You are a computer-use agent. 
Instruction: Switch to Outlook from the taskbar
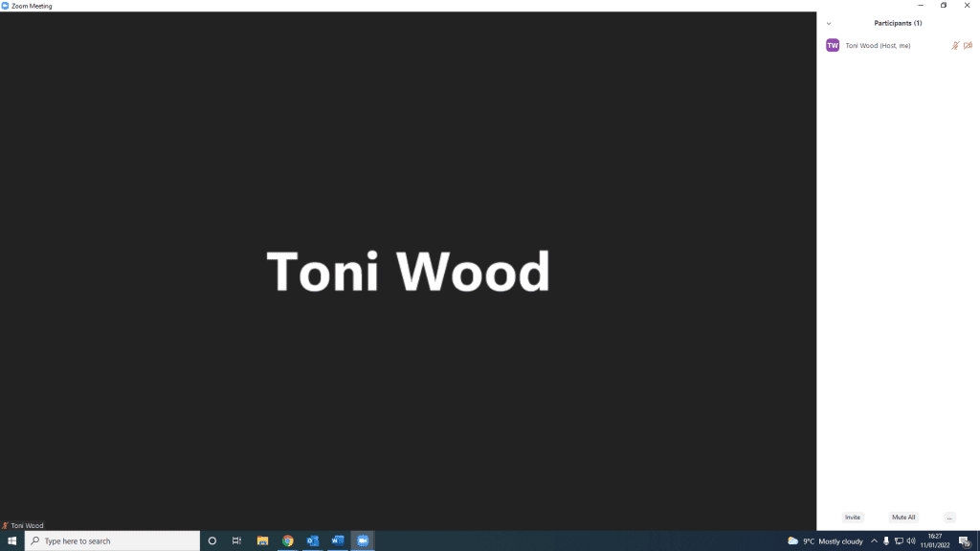[x=313, y=540]
